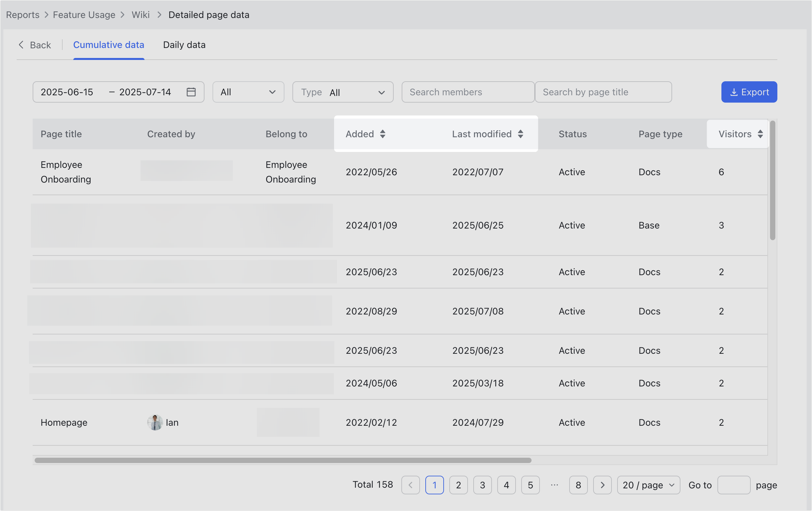
Task: Open Reports breadcrumb link
Action: [x=23, y=15]
